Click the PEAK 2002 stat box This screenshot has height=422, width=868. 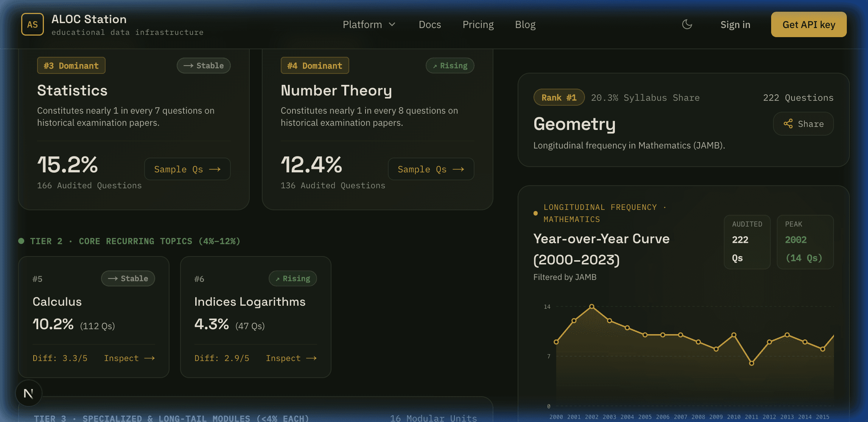click(x=805, y=242)
